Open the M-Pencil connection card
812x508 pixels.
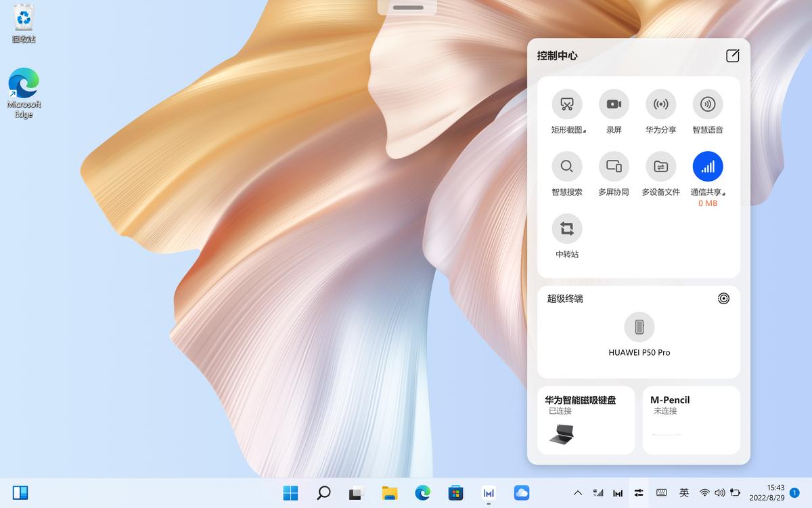point(691,419)
